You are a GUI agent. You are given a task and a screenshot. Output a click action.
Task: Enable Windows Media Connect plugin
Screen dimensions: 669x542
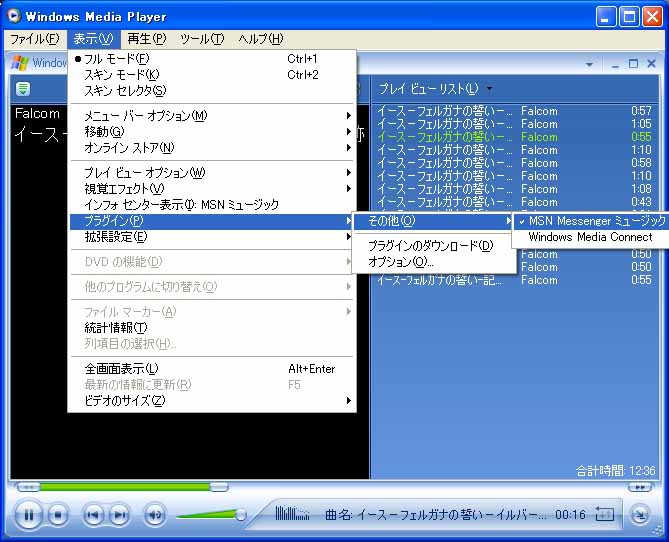(590, 237)
